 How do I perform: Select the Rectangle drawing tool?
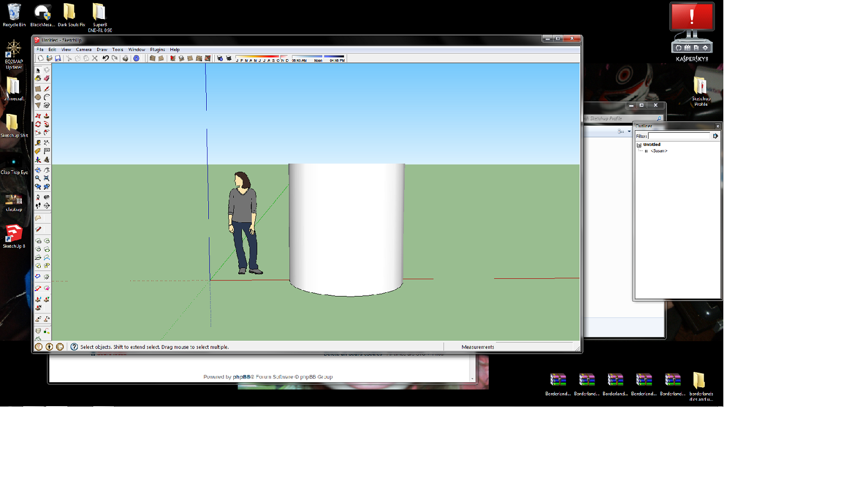coord(38,88)
